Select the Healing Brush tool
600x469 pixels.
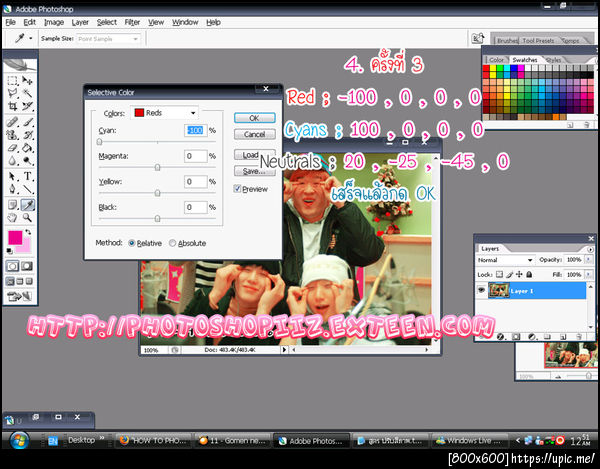pos(13,122)
